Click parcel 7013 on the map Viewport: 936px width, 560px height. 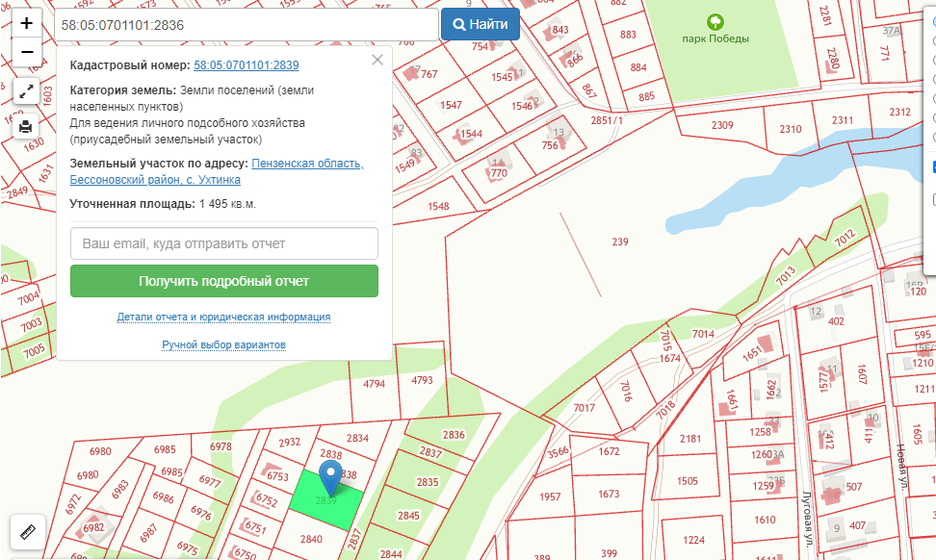coord(786,275)
